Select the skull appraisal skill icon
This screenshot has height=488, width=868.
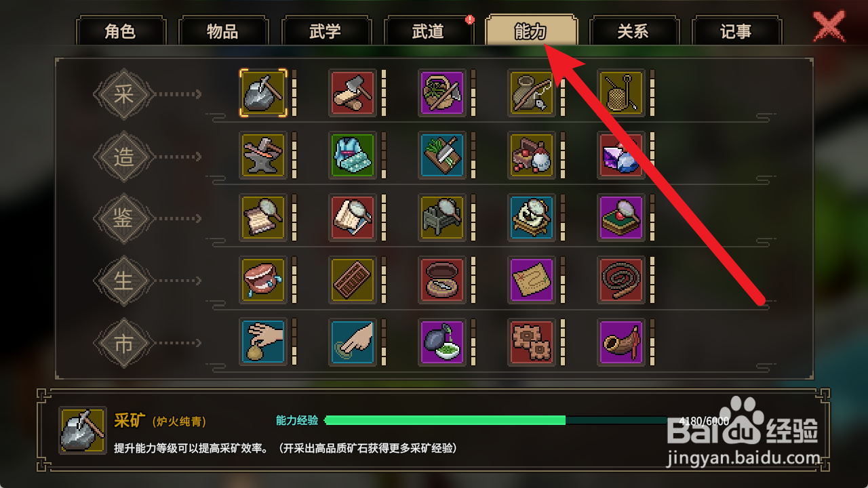point(532,218)
